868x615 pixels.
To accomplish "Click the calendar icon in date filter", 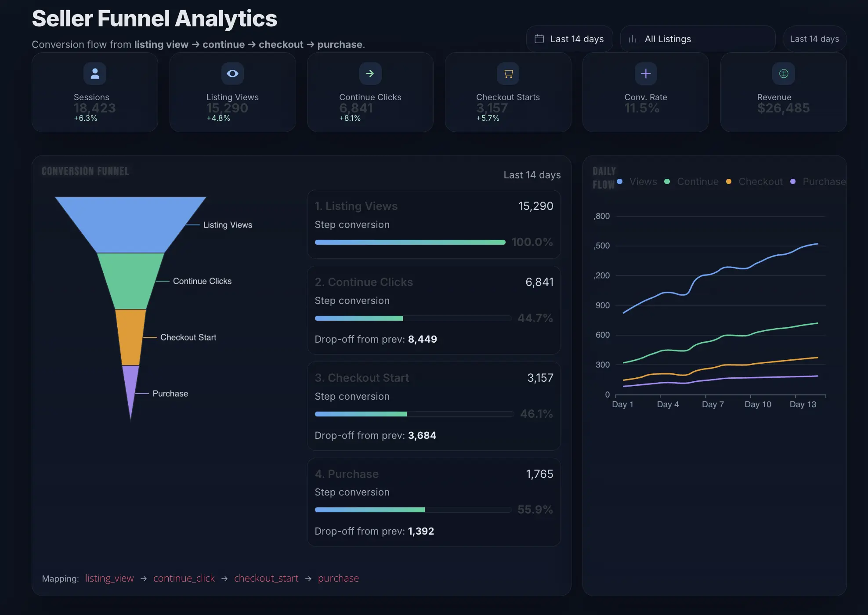I will 539,39.
